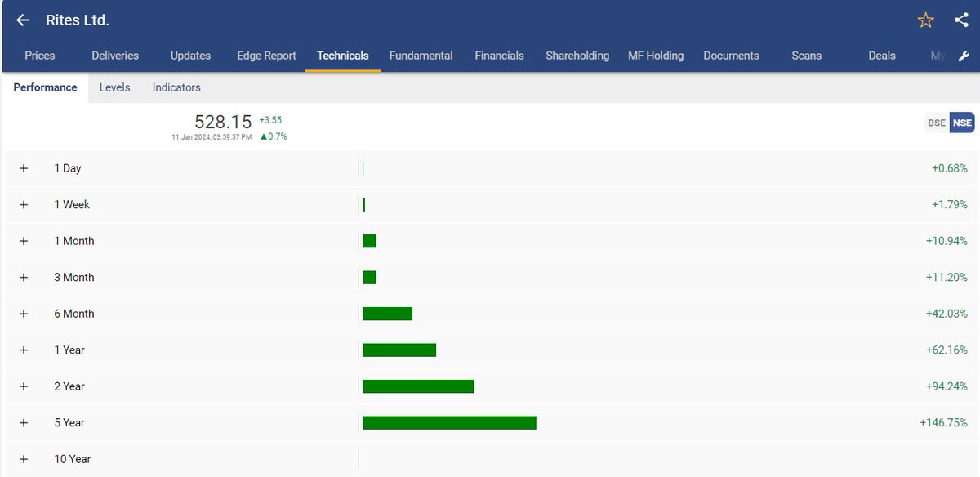
Task: Click the +3.55 price change value
Action: 270,119
